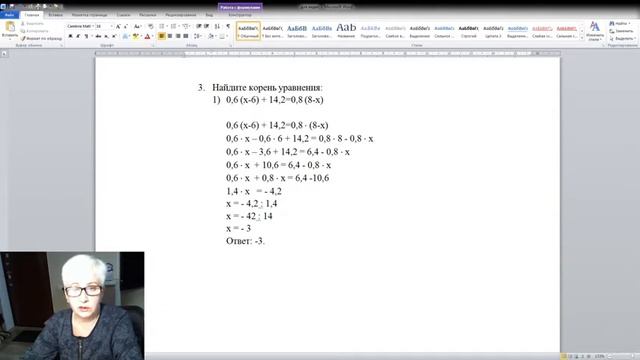Decrease font size with shrink font icon
Screen dimensions: 640x360
tap(126, 26)
